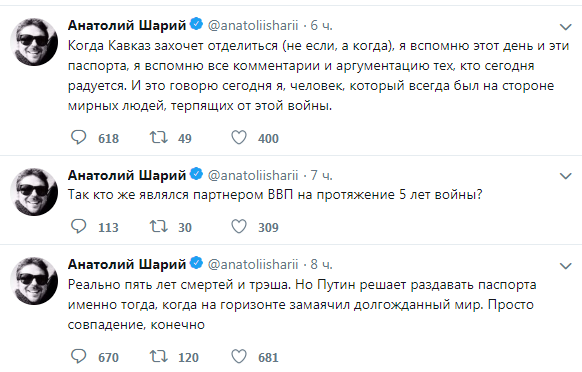Open the dropdown arrow on 7 ч. tweet
Screen dimensions: 582x372
(x=565, y=176)
